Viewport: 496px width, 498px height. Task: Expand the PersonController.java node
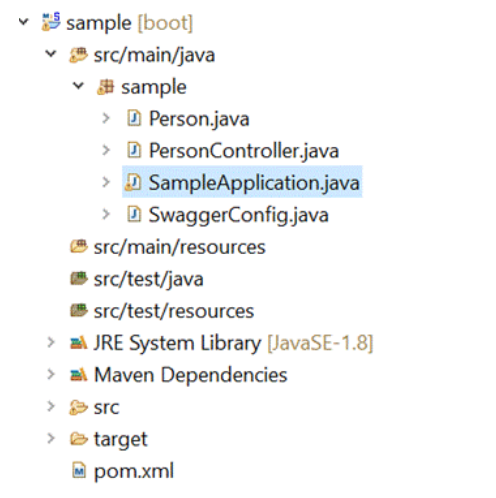click(x=106, y=150)
